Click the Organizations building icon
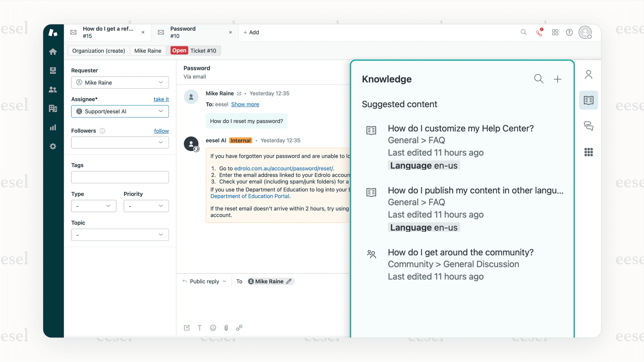Image resolution: width=644 pixels, height=362 pixels. 53,108
